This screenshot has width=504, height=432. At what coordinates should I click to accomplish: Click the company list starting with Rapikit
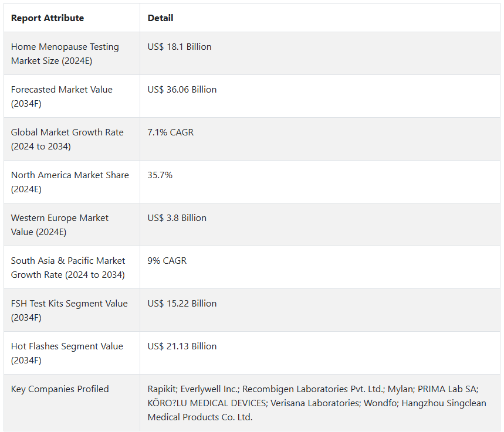pyautogui.click(x=317, y=403)
